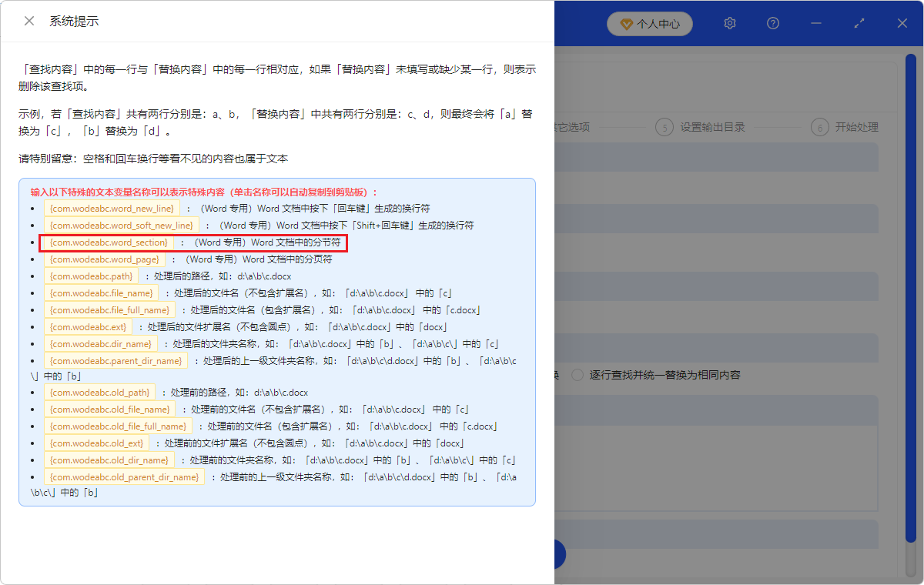Open 个人中心 user center button
The height and width of the screenshot is (585, 924).
pyautogui.click(x=650, y=24)
